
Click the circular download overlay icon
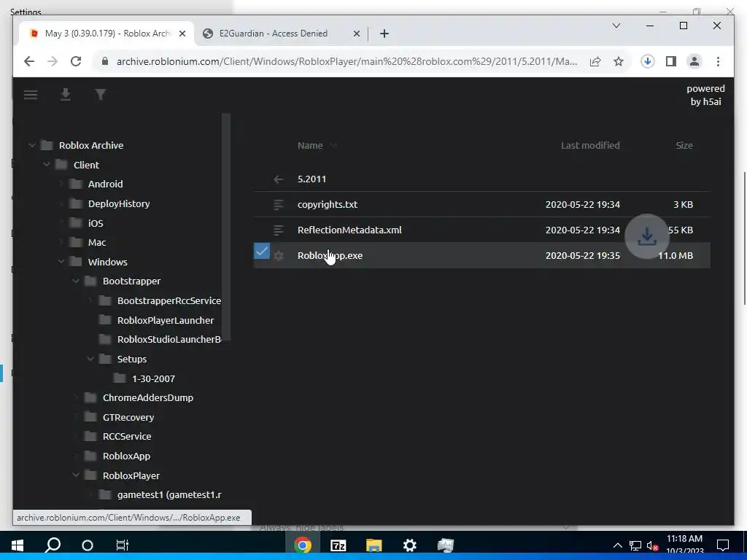coord(647,237)
